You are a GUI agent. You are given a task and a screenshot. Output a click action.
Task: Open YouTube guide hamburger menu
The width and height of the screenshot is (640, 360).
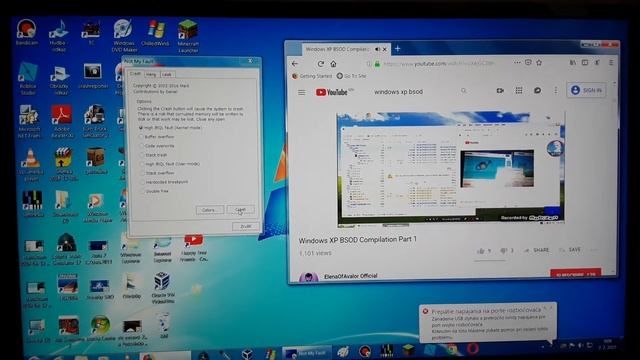coord(302,92)
